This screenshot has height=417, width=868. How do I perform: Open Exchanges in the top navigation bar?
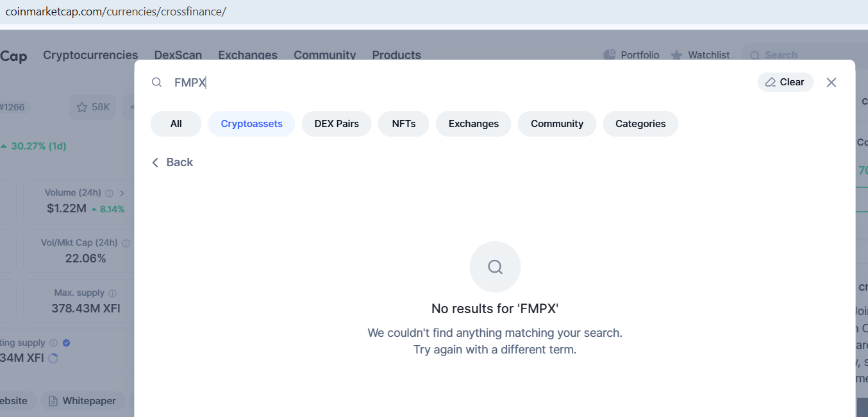coord(247,55)
